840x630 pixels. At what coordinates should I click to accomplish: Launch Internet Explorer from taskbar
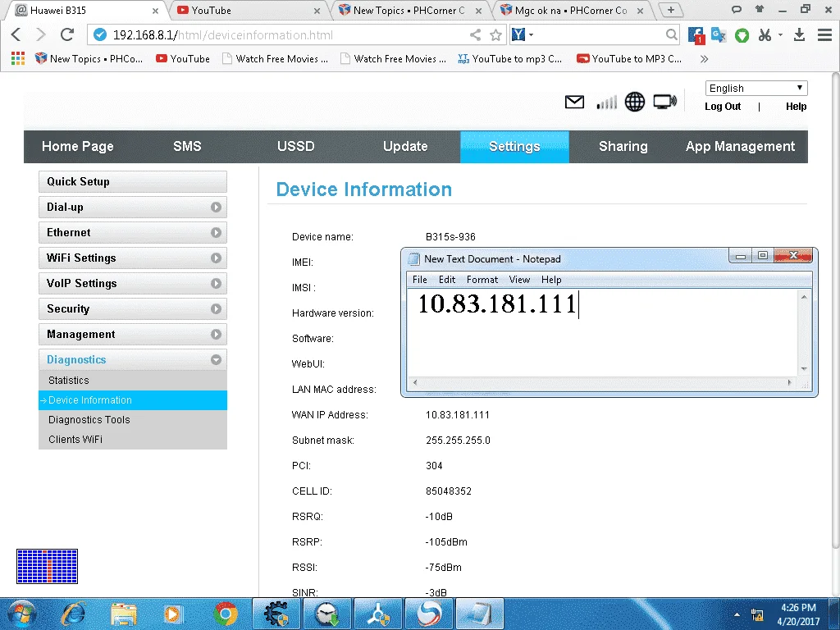pos(73,614)
